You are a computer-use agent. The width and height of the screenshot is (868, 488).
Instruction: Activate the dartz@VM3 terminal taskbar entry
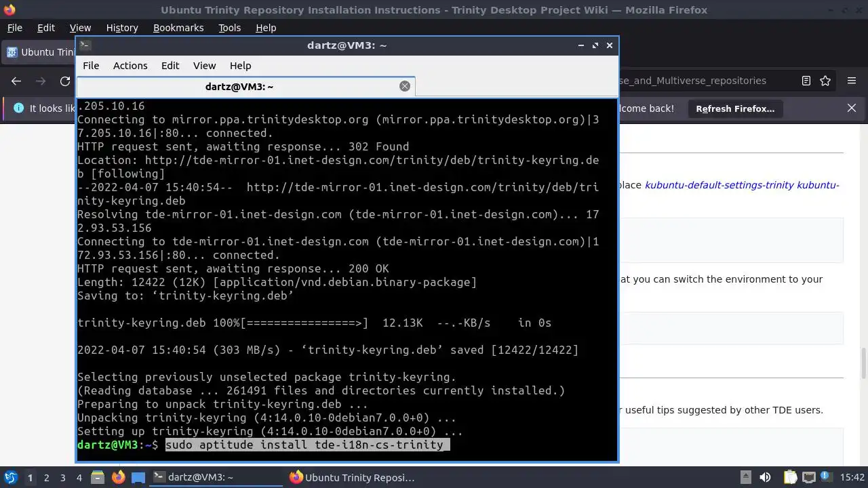click(216, 477)
